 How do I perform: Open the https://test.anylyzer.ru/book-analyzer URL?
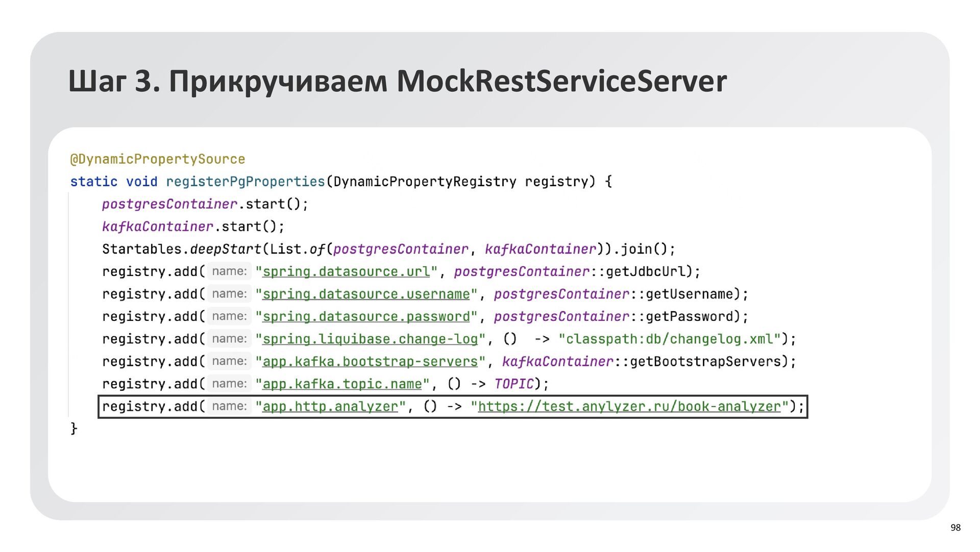click(x=629, y=406)
